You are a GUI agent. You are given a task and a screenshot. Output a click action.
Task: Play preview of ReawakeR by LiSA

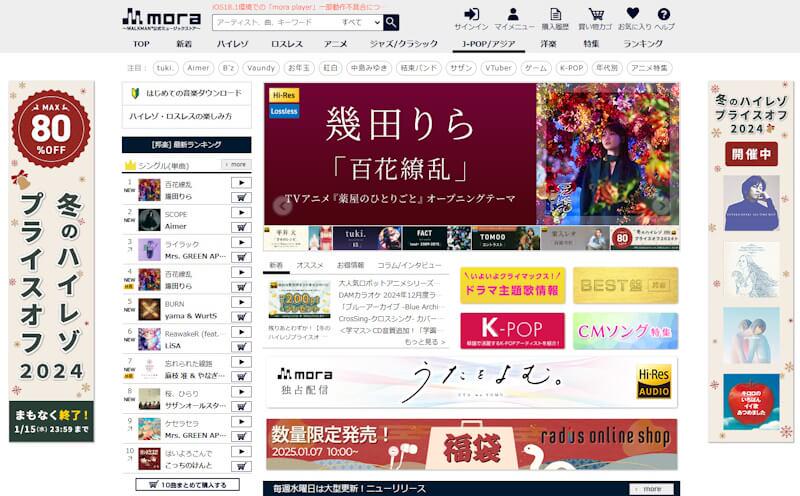click(241, 332)
